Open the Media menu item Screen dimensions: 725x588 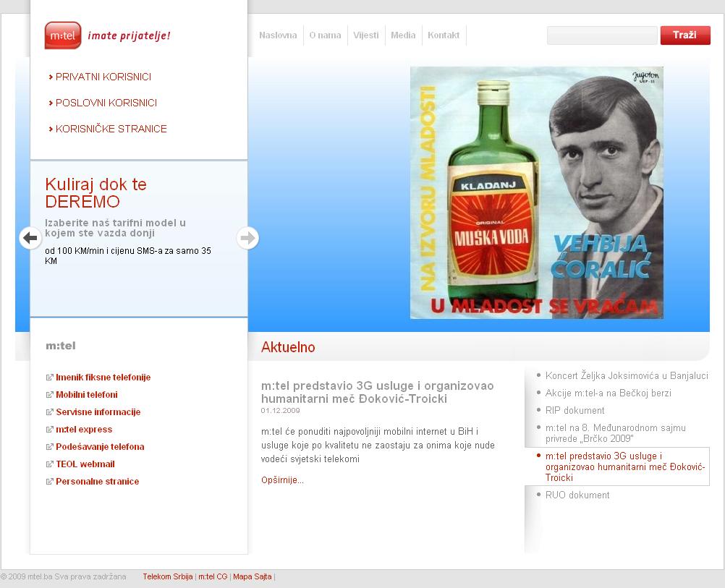pos(403,35)
